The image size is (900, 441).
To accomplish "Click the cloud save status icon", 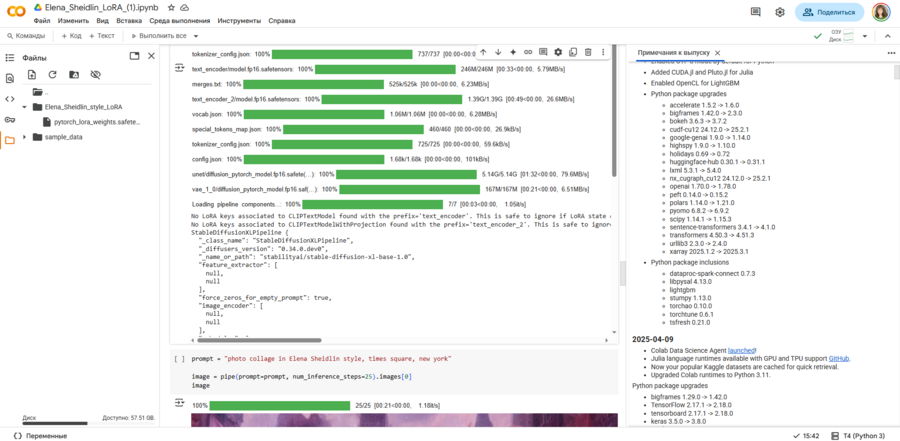I will pyautogui.click(x=184, y=8).
